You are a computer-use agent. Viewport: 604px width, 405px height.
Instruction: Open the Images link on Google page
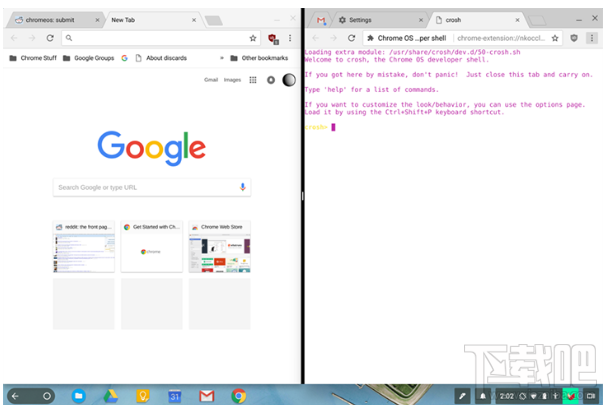tap(232, 80)
